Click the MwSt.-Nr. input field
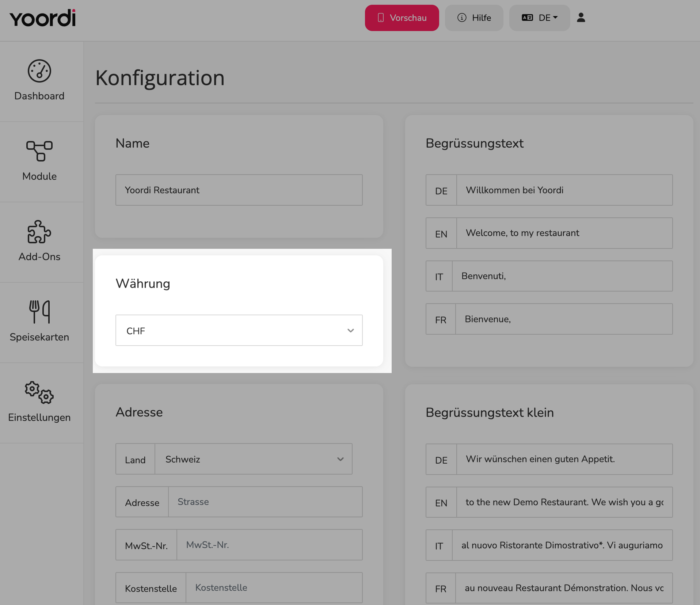The image size is (700, 605). (x=270, y=545)
